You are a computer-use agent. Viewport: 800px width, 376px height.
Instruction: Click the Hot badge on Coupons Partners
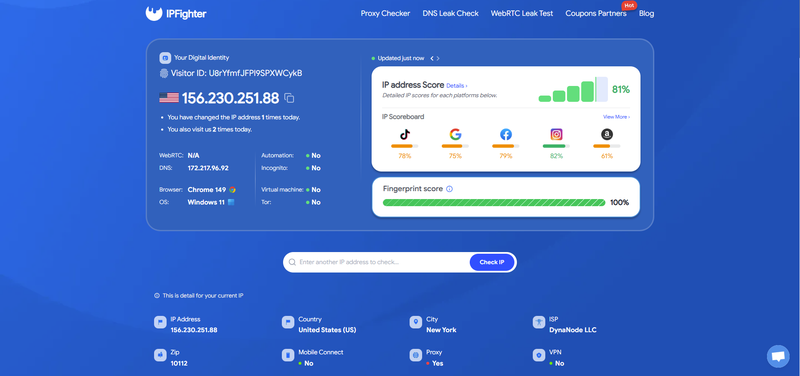[x=629, y=5]
